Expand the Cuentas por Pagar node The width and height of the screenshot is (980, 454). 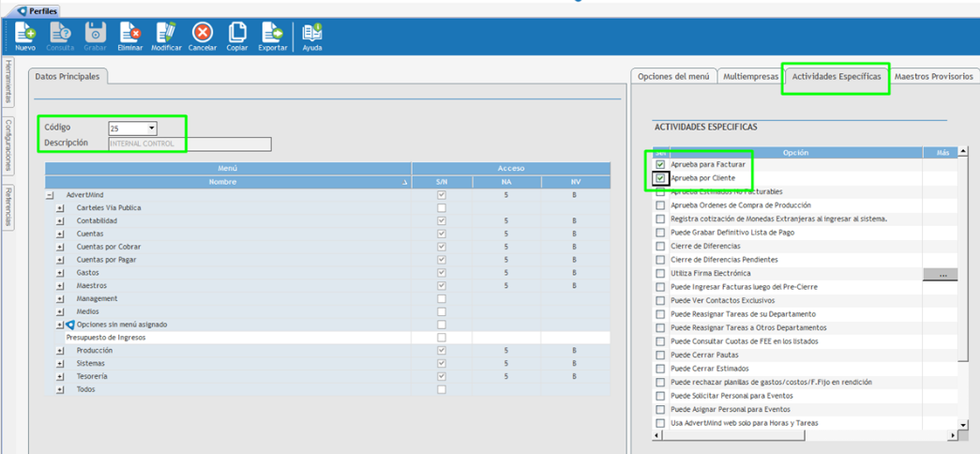[x=60, y=260]
